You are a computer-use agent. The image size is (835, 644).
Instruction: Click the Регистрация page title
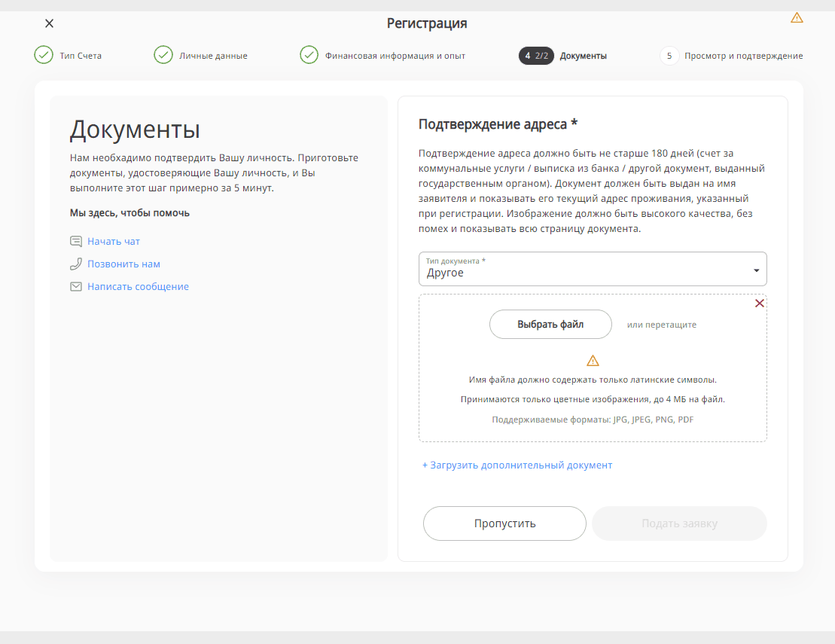pyautogui.click(x=427, y=23)
